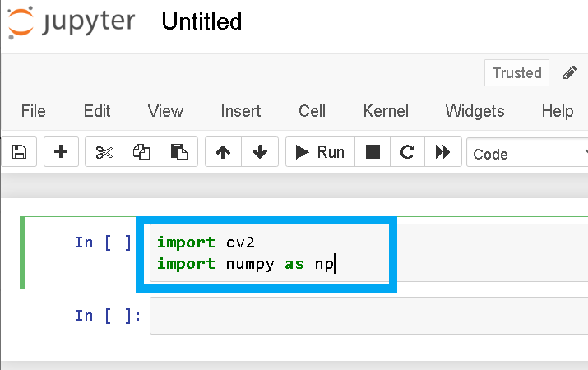Open the Widgets menu
The height and width of the screenshot is (370, 588).
coord(475,111)
